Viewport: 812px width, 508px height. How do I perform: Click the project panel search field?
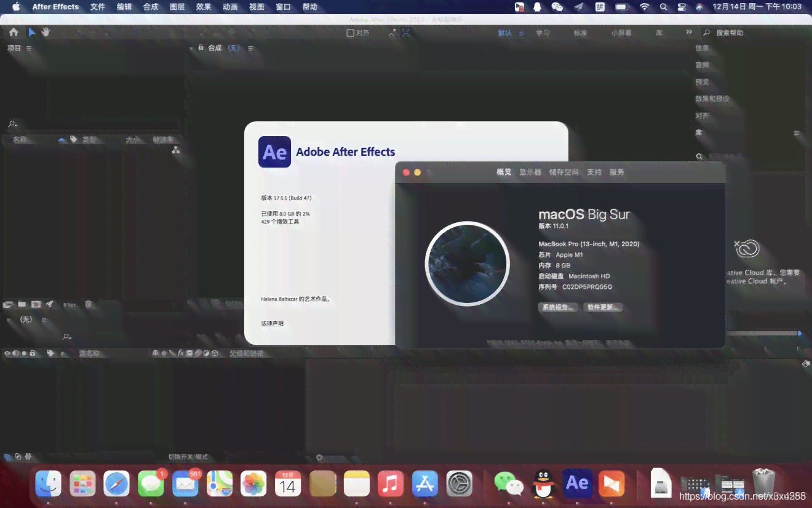(x=92, y=124)
